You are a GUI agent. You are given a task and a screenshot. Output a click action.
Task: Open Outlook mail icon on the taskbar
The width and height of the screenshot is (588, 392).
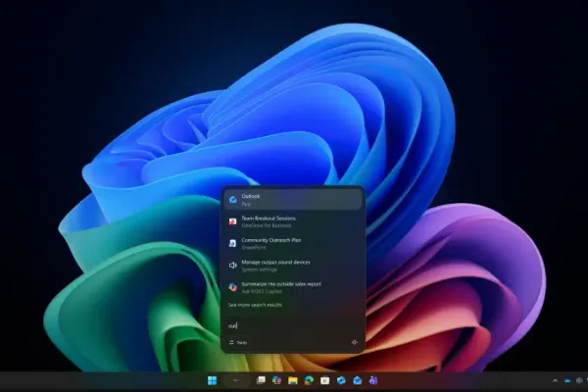pyautogui.click(x=358, y=381)
